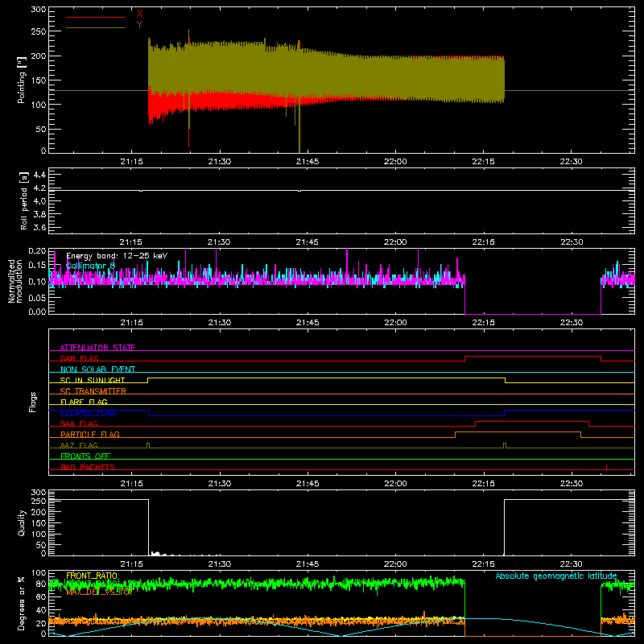Click the 21:30 tick under the Flags plot
Viewport: 644px width, 644px height.
point(219,484)
